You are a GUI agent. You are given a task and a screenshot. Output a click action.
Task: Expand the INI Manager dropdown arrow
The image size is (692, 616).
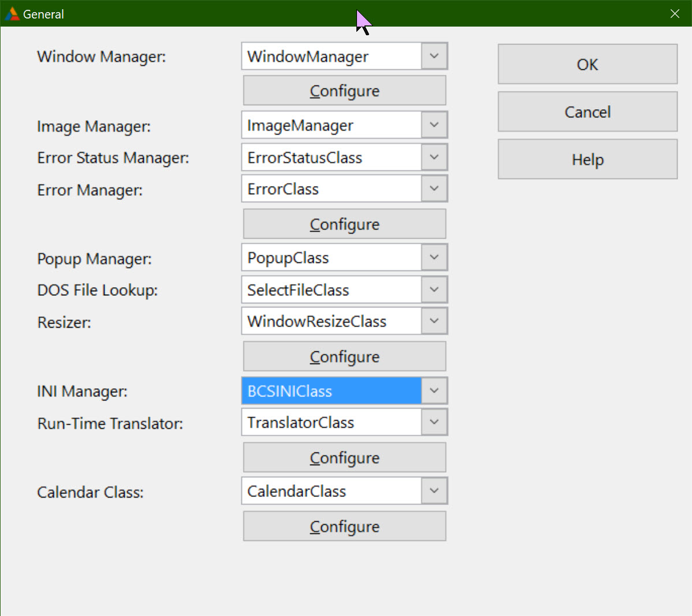coord(434,391)
